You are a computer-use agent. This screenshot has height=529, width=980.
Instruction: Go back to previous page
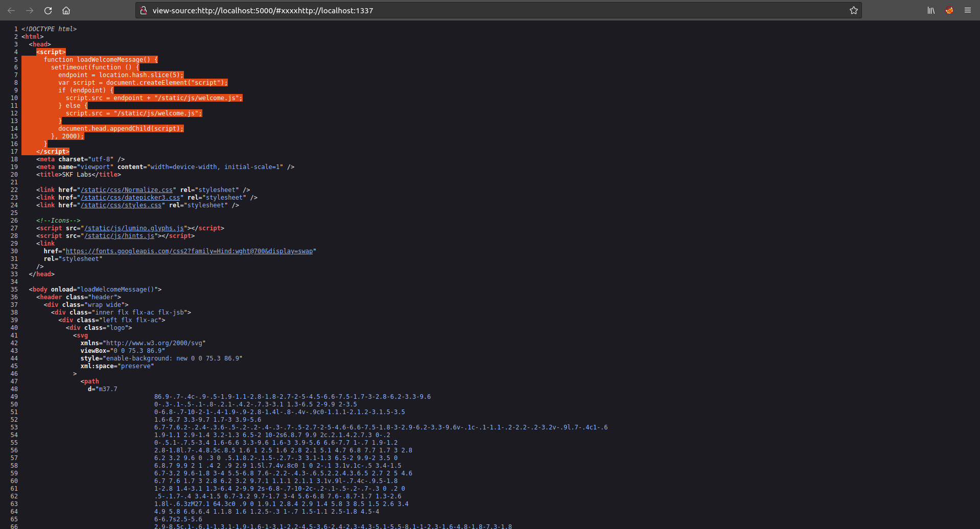11,10
